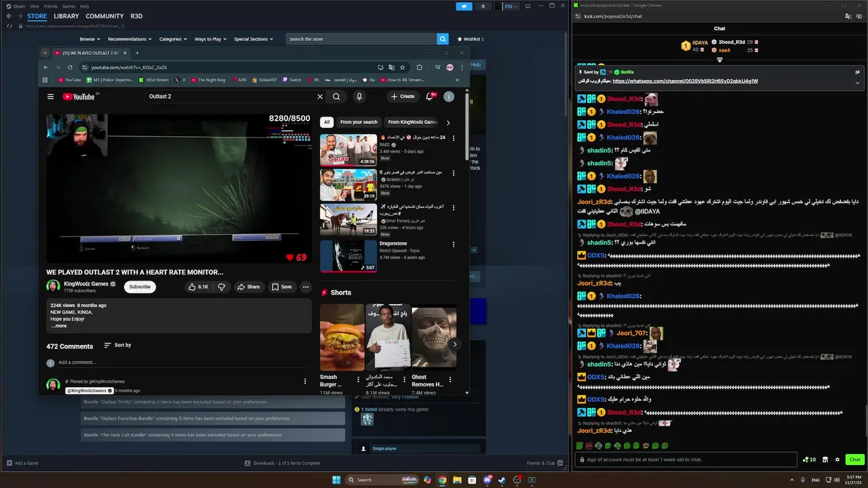868x488 pixels.
Task: Expand the description with ...more
Action: pyautogui.click(x=59, y=326)
